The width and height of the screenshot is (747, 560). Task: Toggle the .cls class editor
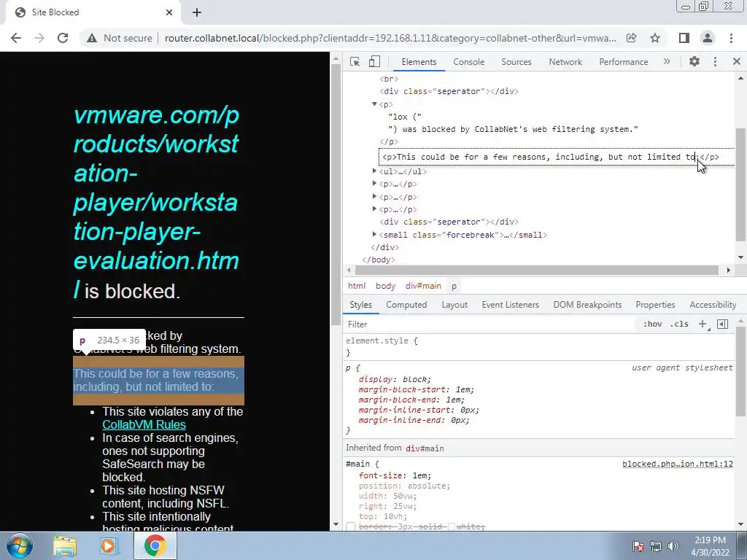pyautogui.click(x=679, y=324)
